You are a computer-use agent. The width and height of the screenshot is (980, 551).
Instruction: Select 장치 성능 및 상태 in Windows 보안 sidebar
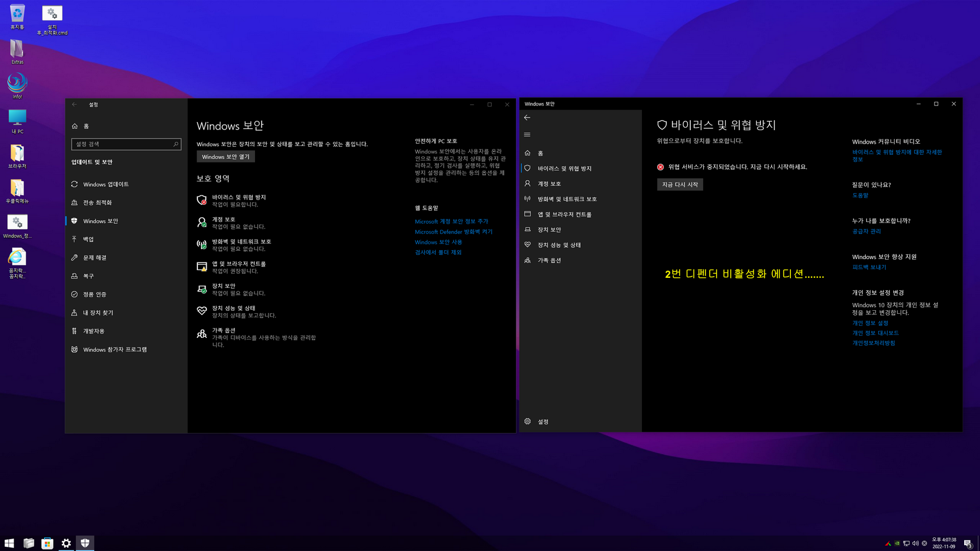580,245
